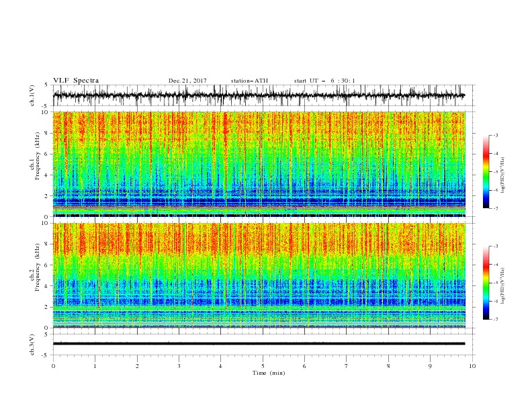Click the ch.1 spectrogram color bar
The width and height of the screenshot is (532, 411).
click(486, 172)
